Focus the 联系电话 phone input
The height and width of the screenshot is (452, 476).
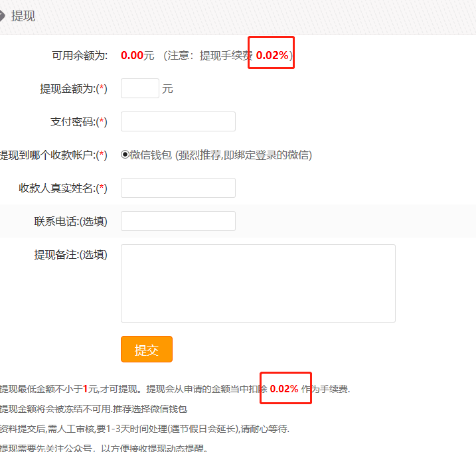tap(178, 221)
